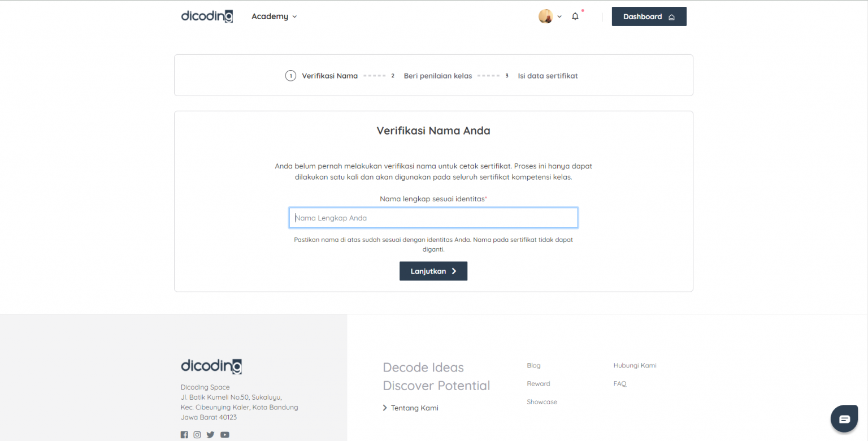
Task: Open the Blog link in footer
Action: [x=533, y=366]
